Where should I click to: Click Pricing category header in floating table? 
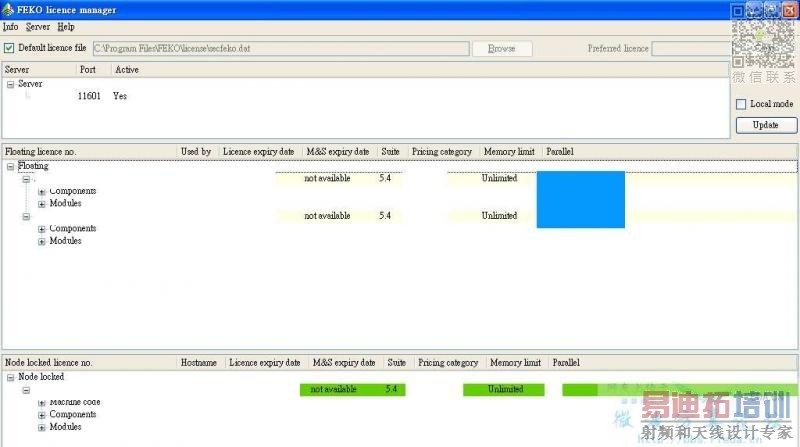click(x=442, y=152)
